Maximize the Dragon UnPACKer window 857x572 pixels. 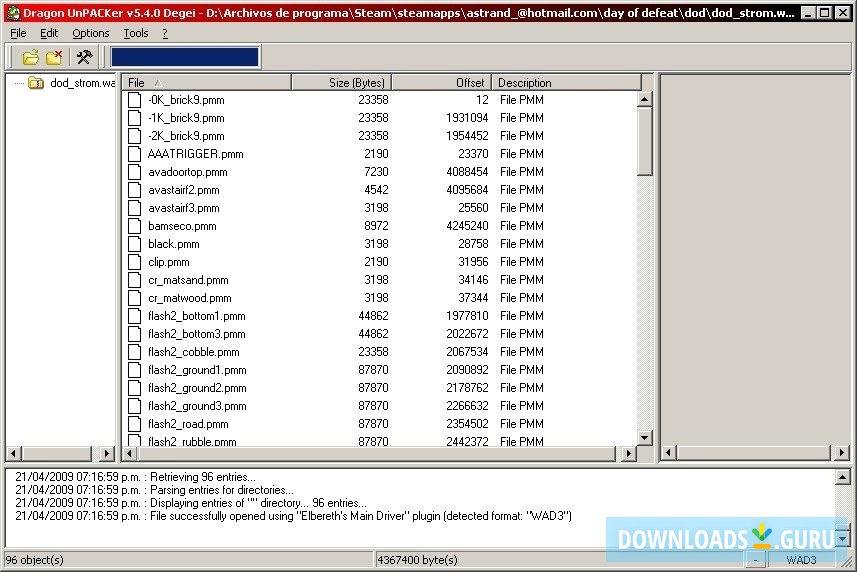[825, 13]
